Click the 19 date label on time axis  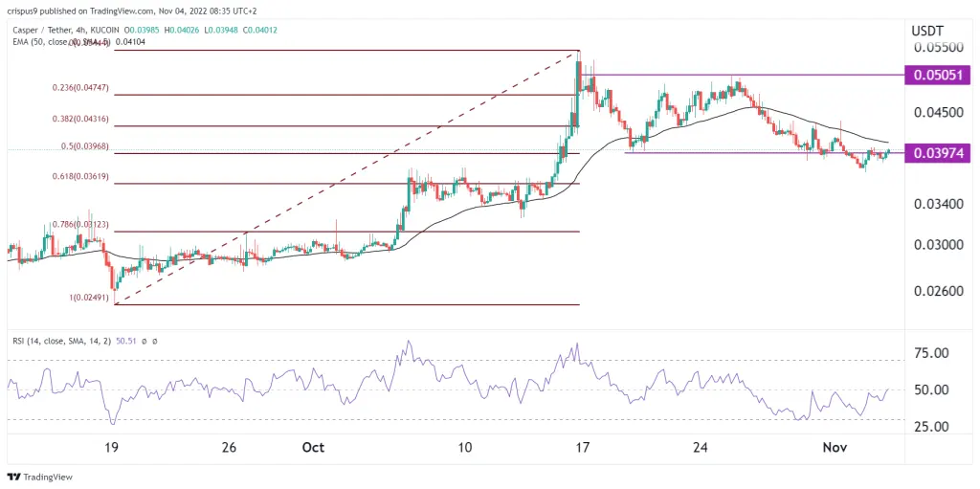click(111, 448)
